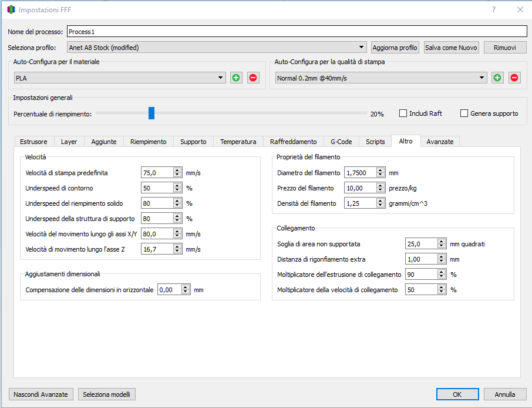
Task: Click red minus icon beside print quality
Action: click(514, 78)
